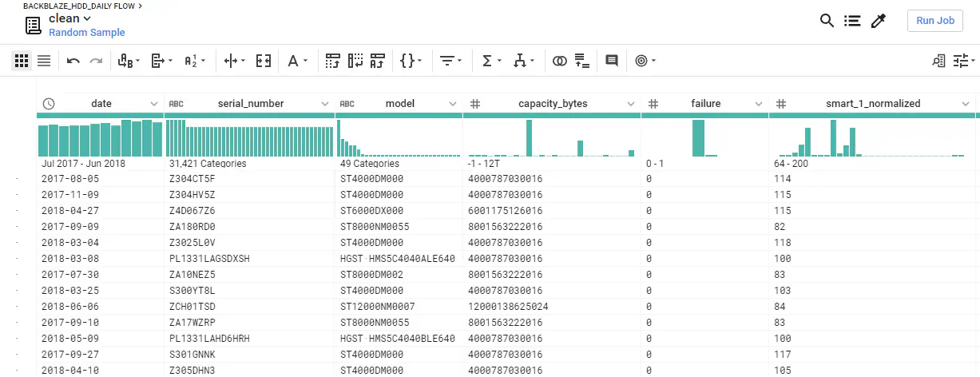Click the merge columns icon

[x=264, y=61]
